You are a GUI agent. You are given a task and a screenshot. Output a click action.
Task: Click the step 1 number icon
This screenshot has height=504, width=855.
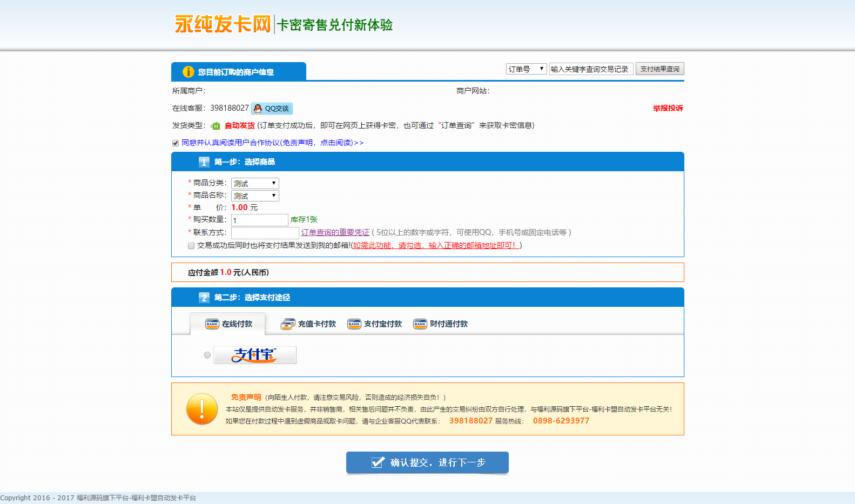pos(204,162)
